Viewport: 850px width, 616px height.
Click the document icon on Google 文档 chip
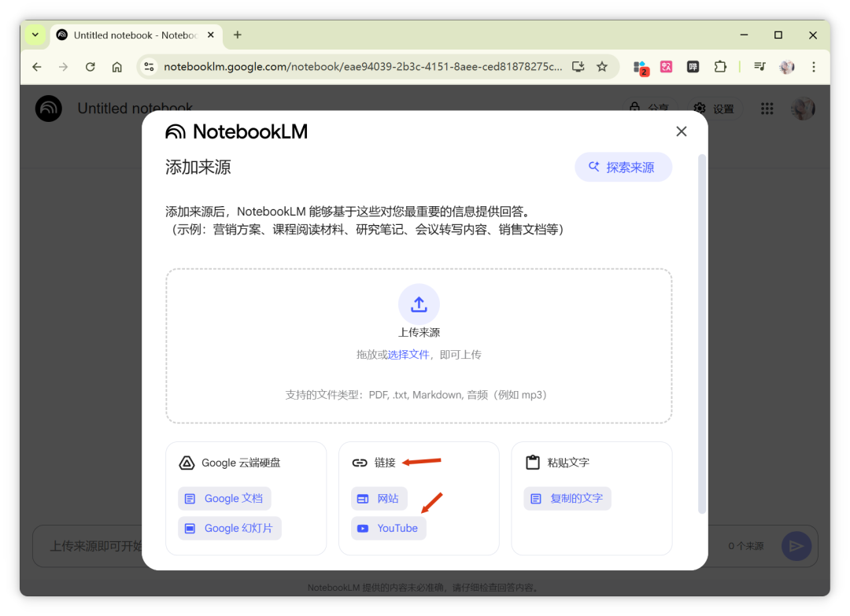[190, 499]
